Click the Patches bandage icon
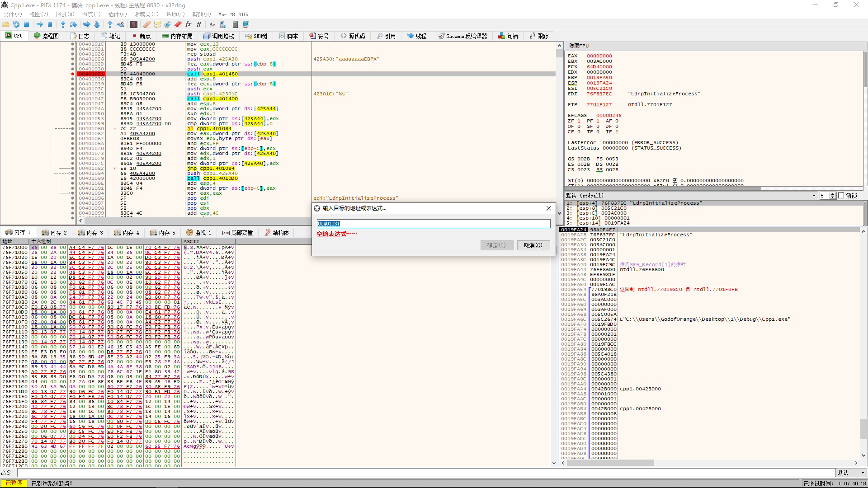 (147, 24)
